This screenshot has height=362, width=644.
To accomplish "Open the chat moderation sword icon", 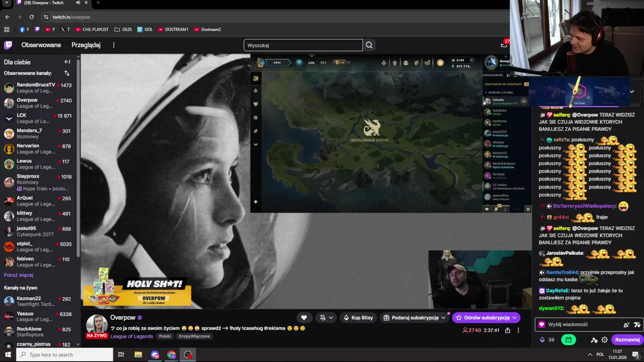I will [594, 340].
